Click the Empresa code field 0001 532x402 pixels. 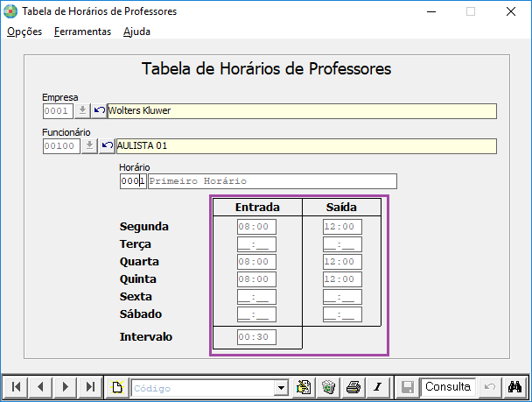tap(58, 111)
